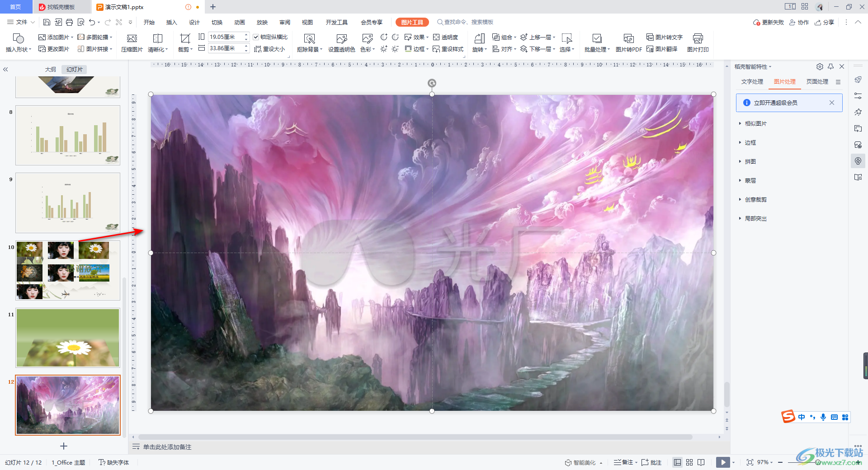Click the zoom slider handle
The width and height of the screenshot is (868, 470).
click(818, 462)
